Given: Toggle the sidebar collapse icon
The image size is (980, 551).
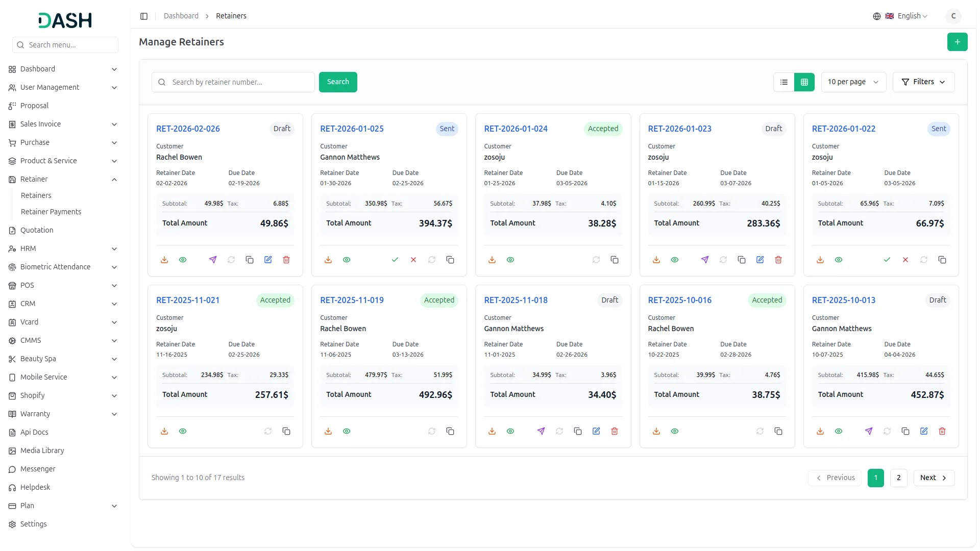Looking at the screenshot, I should click(144, 16).
